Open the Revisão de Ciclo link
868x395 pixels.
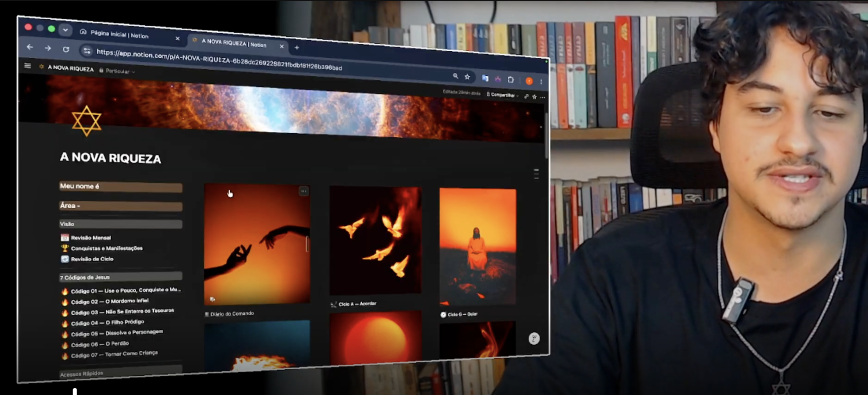tap(87, 259)
